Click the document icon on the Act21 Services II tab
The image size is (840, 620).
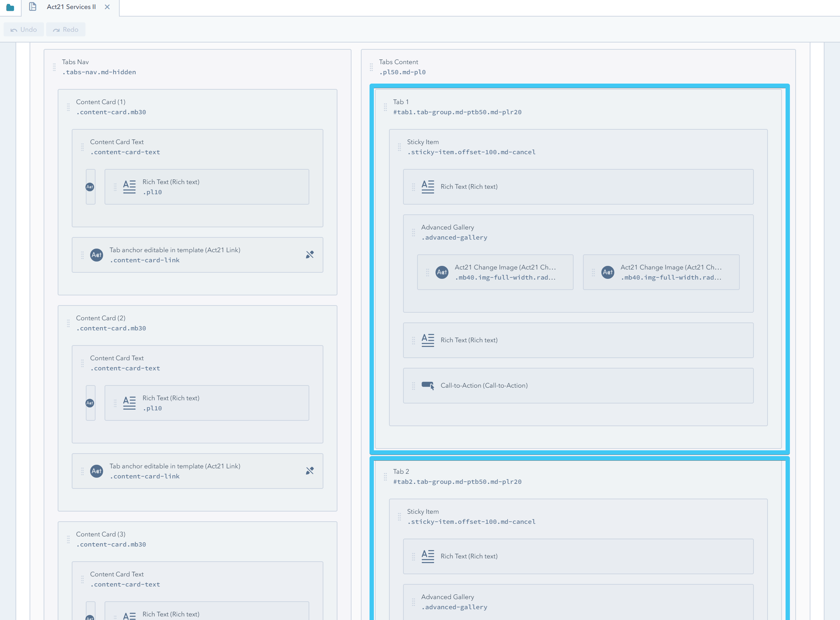click(x=33, y=6)
